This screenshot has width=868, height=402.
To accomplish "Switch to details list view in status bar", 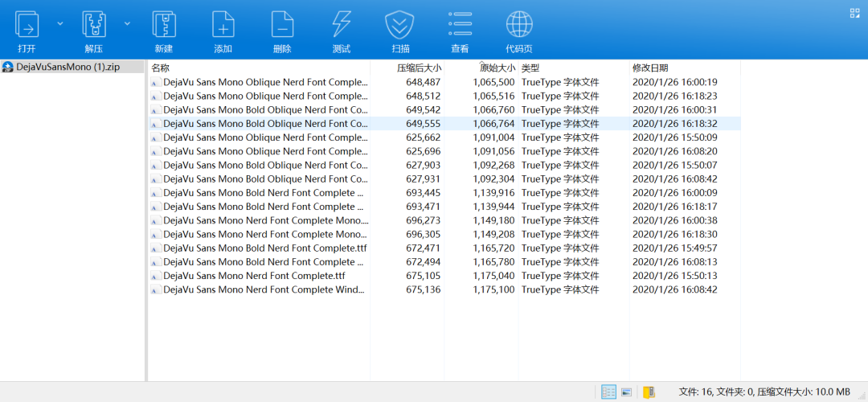I will (608, 392).
